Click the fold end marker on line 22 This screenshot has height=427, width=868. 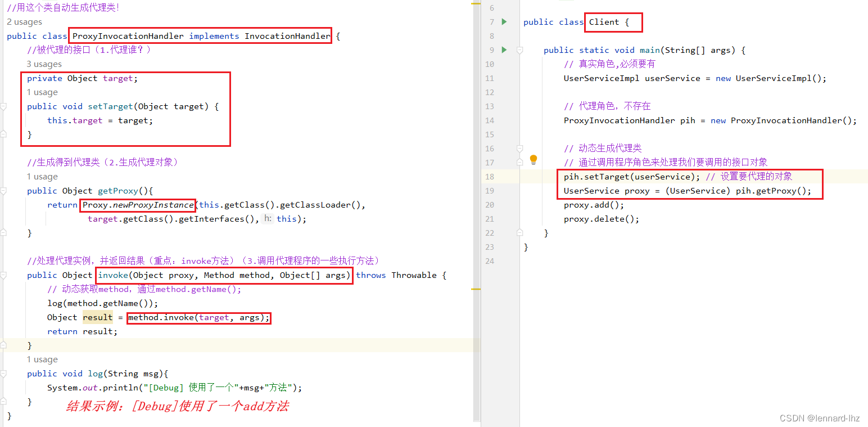520,233
